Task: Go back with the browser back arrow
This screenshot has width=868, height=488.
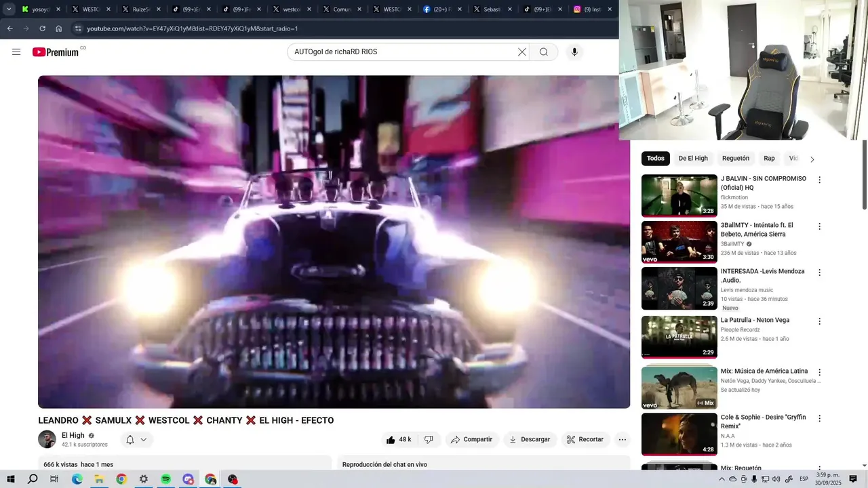Action: pyautogui.click(x=10, y=28)
